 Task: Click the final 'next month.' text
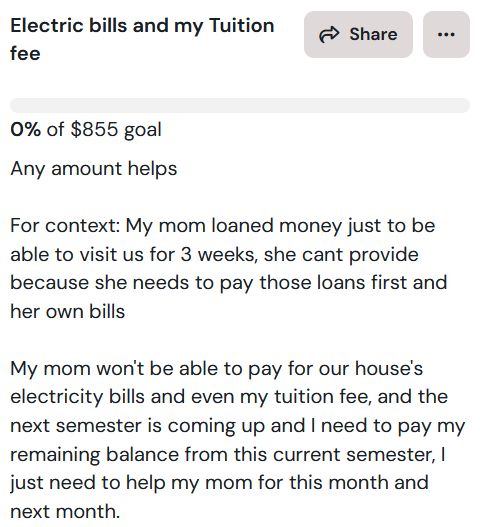(x=65, y=512)
